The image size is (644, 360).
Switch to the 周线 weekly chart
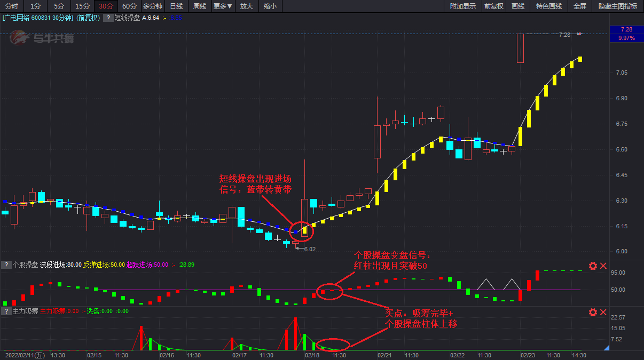click(x=200, y=6)
